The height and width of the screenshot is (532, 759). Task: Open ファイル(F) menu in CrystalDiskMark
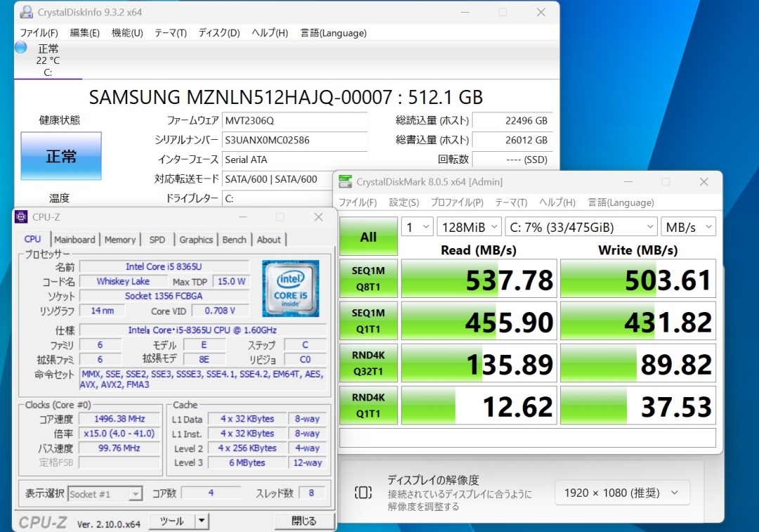358,202
